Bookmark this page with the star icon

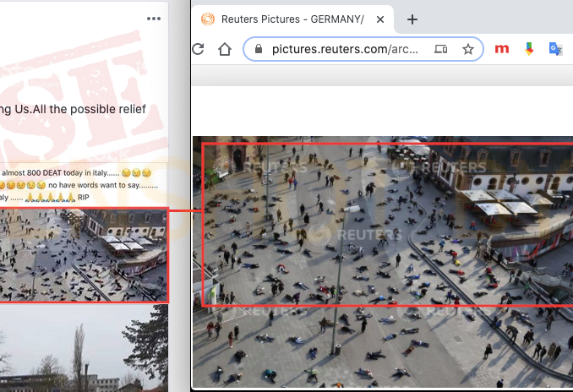pos(468,49)
